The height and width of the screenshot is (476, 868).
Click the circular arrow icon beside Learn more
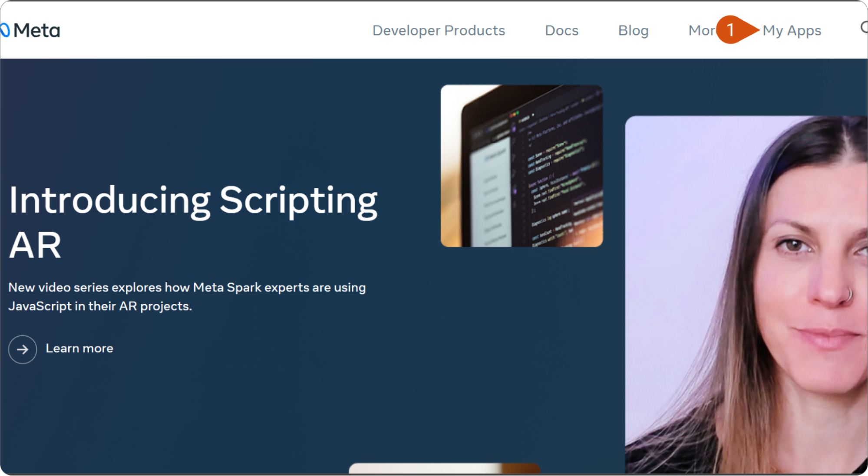click(x=23, y=349)
